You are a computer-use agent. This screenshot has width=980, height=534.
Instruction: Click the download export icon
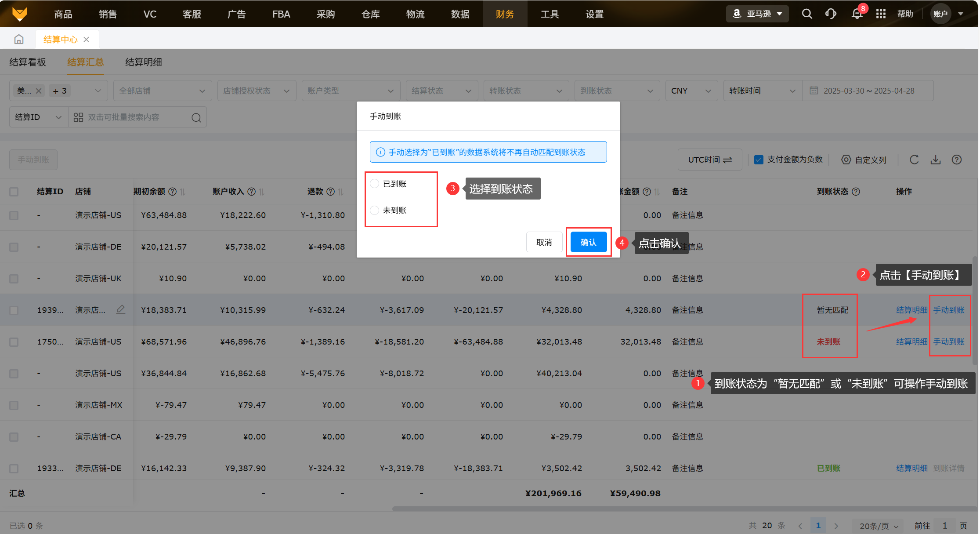click(935, 160)
